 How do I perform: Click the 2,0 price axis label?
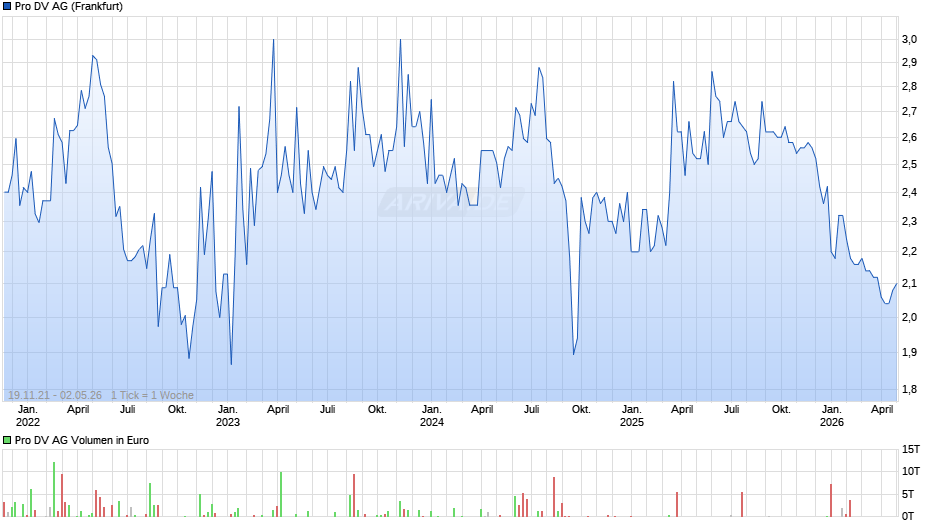[909, 317]
